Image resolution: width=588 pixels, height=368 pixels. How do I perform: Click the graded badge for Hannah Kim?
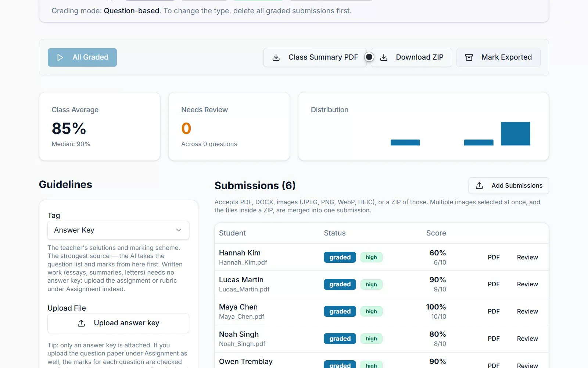click(340, 257)
